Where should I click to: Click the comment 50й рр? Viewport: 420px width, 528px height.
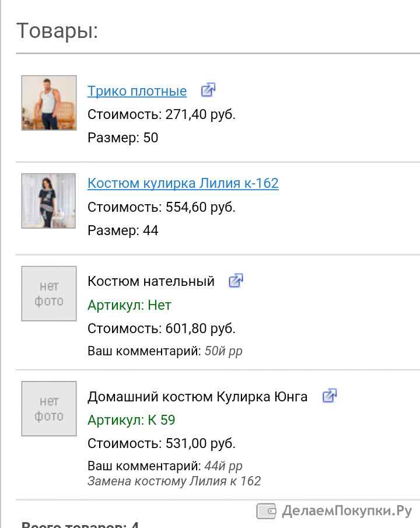tap(223, 351)
